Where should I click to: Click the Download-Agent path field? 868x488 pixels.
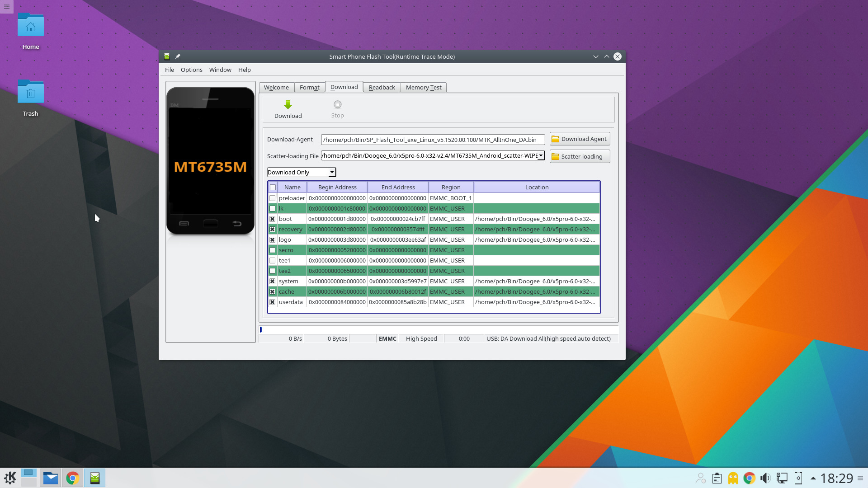pos(433,140)
